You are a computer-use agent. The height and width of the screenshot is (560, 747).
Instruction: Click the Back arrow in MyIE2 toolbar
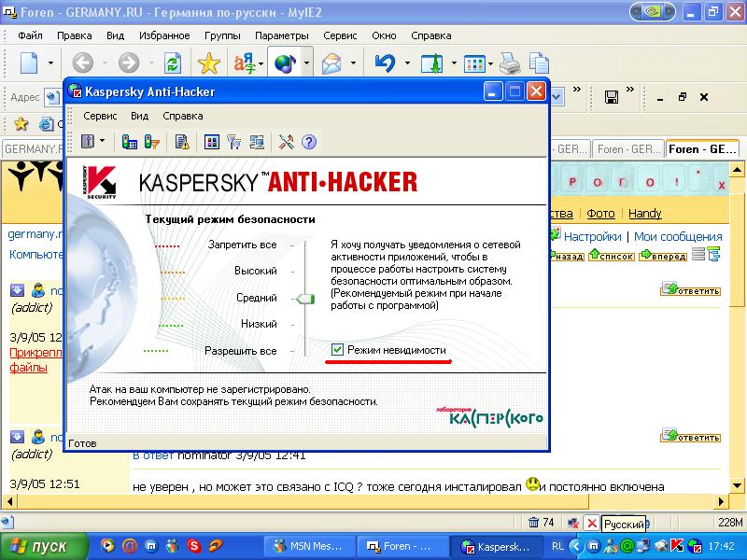[x=83, y=63]
